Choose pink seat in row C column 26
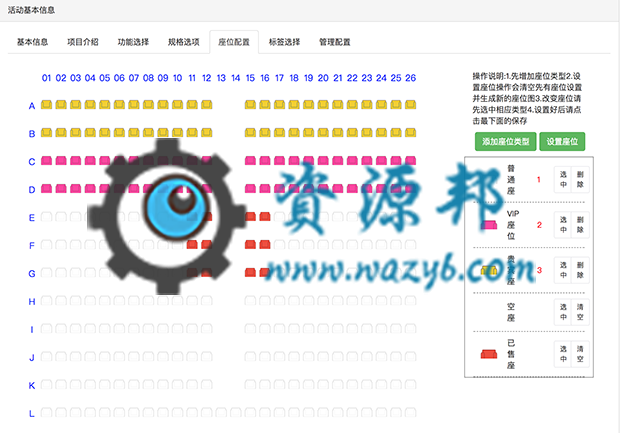Image resolution: width=620 pixels, height=433 pixels. (x=410, y=161)
